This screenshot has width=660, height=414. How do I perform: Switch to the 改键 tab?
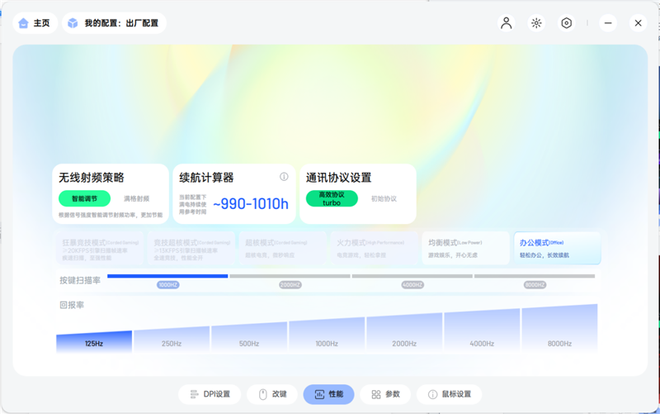272,394
